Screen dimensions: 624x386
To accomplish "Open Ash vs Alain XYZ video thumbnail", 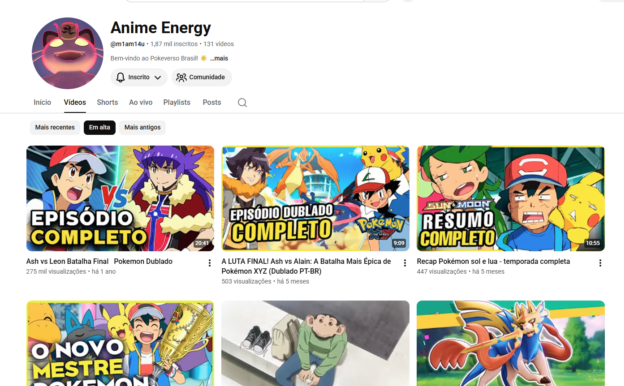I will (315, 198).
